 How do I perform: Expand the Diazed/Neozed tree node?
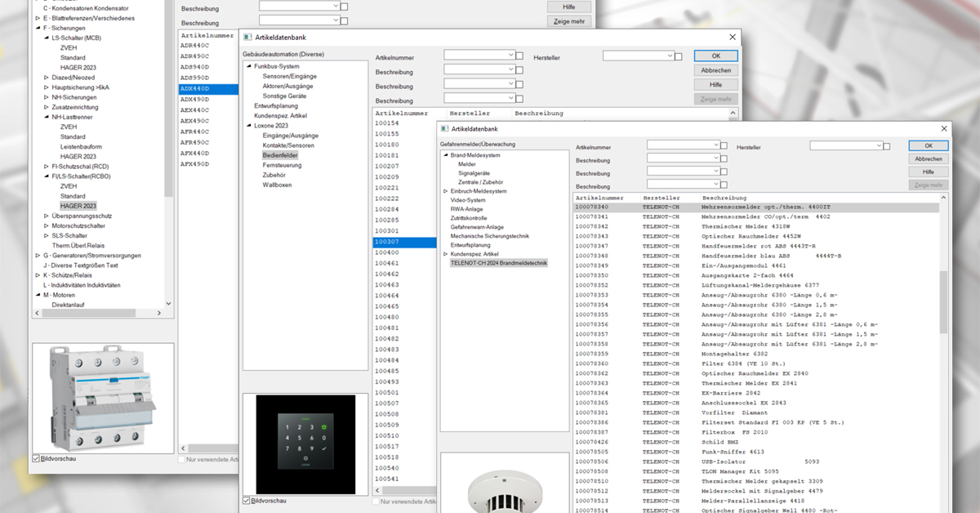pyautogui.click(x=46, y=77)
